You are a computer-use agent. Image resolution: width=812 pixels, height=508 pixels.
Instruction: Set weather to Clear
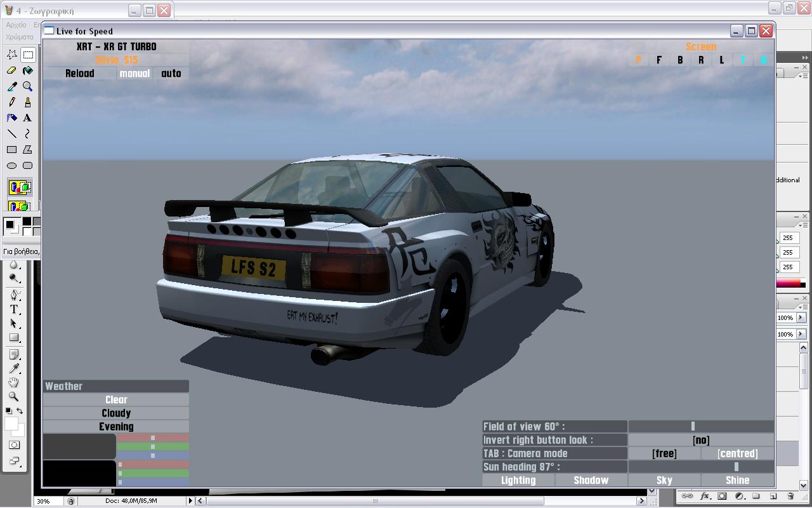[116, 400]
